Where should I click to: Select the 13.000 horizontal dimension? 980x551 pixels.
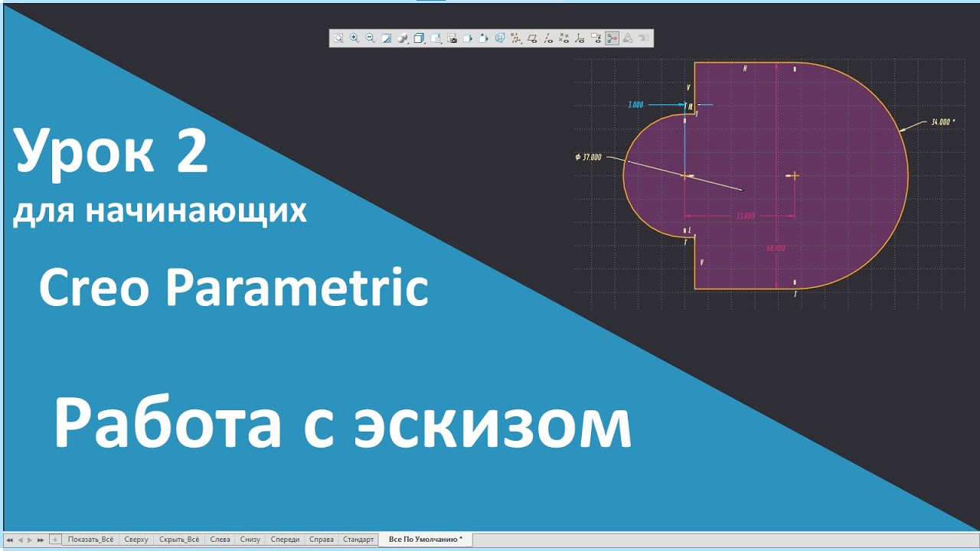click(x=745, y=217)
